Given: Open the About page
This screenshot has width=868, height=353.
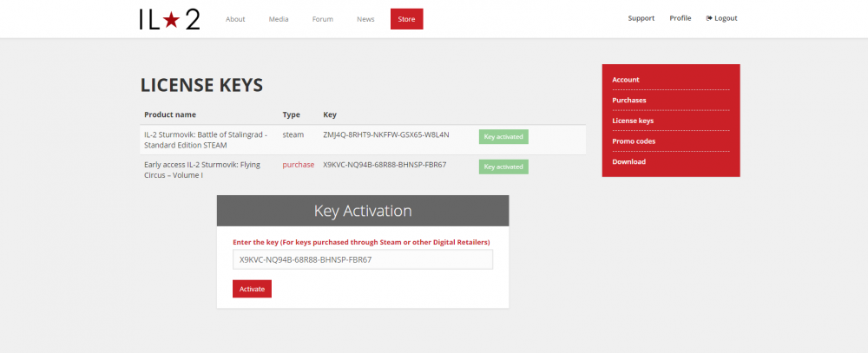Looking at the screenshot, I should click(x=235, y=19).
